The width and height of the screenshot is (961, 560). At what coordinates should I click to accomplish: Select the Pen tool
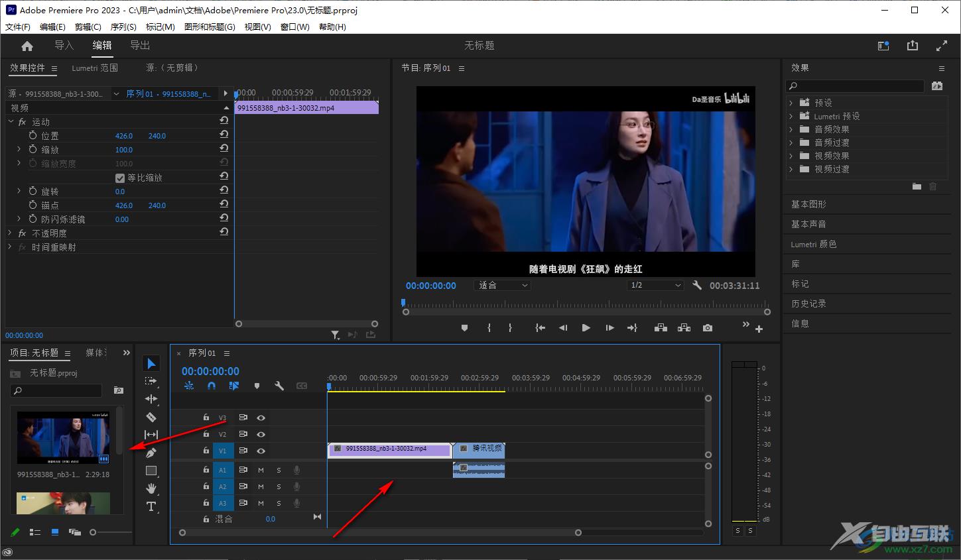pos(151,453)
